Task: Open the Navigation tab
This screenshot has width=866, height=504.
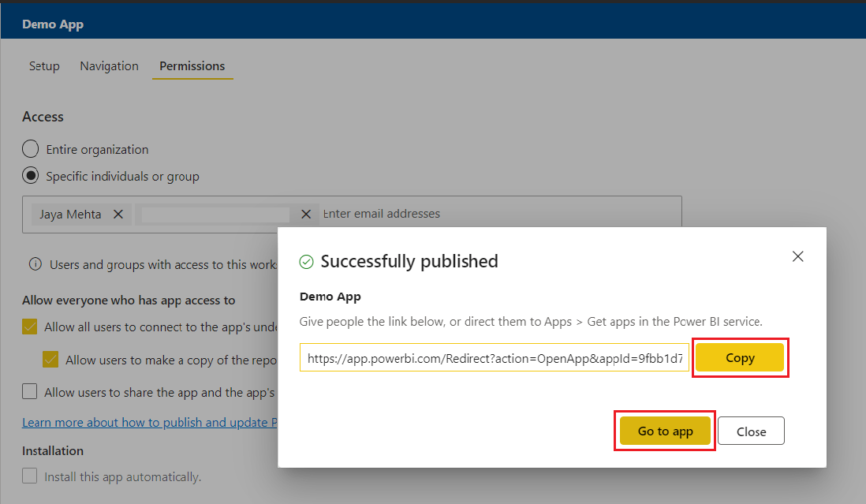Action: tap(109, 66)
